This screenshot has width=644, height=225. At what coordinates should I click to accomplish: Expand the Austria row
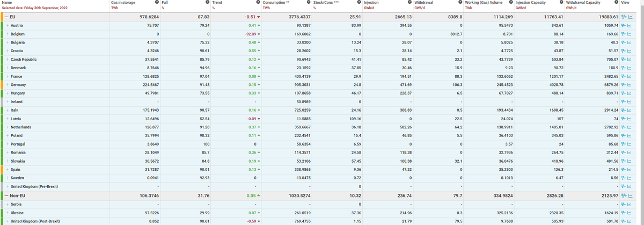tap(8, 26)
